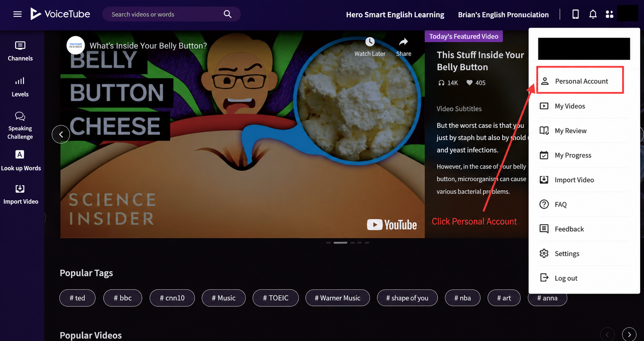The height and width of the screenshot is (341, 644).
Task: Select the # anna tag
Action: tap(547, 298)
